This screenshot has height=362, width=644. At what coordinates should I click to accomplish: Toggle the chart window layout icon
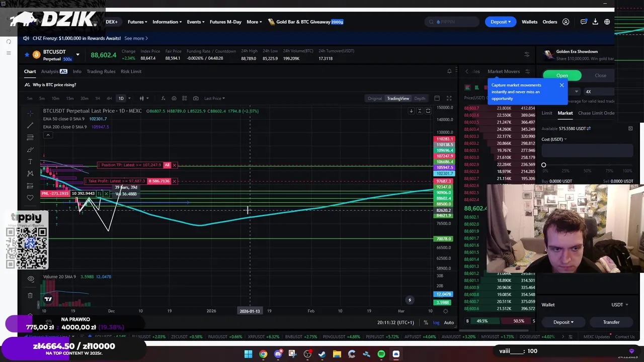[x=437, y=98]
